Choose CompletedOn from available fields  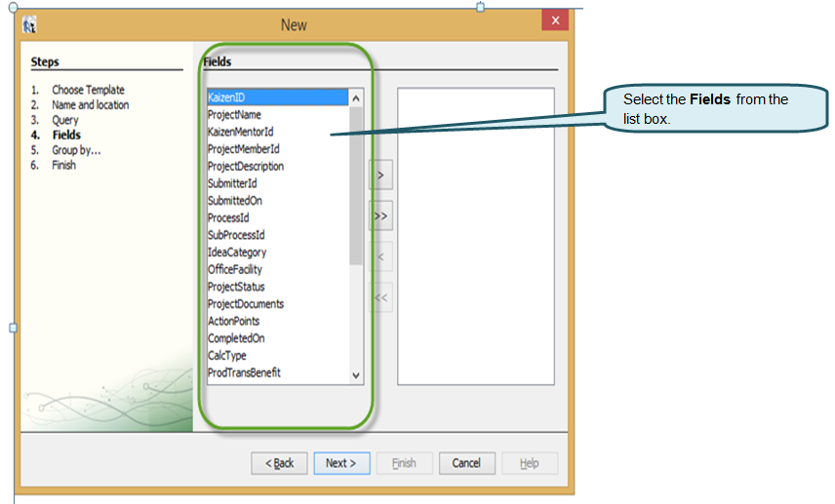(236, 338)
